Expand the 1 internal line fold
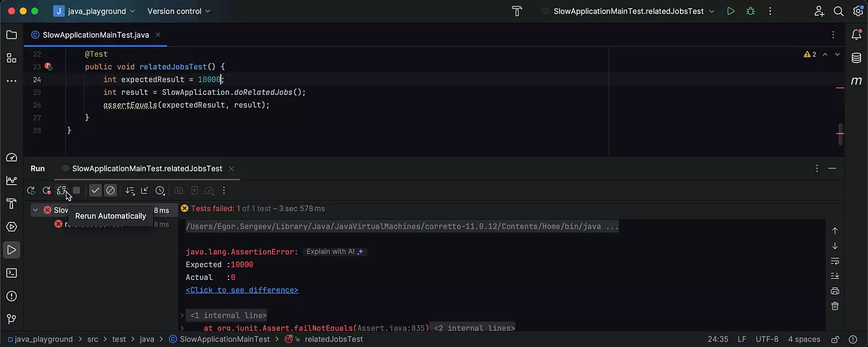868x347 pixels. tap(182, 315)
